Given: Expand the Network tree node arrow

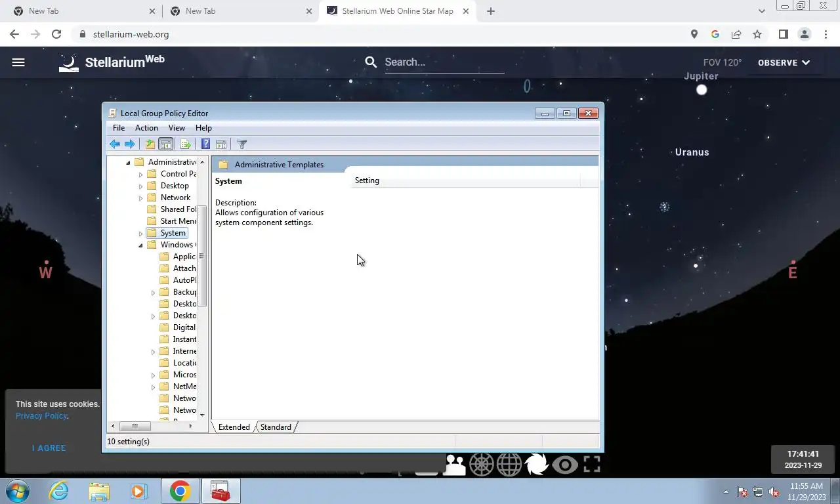Looking at the screenshot, I should [x=140, y=198].
